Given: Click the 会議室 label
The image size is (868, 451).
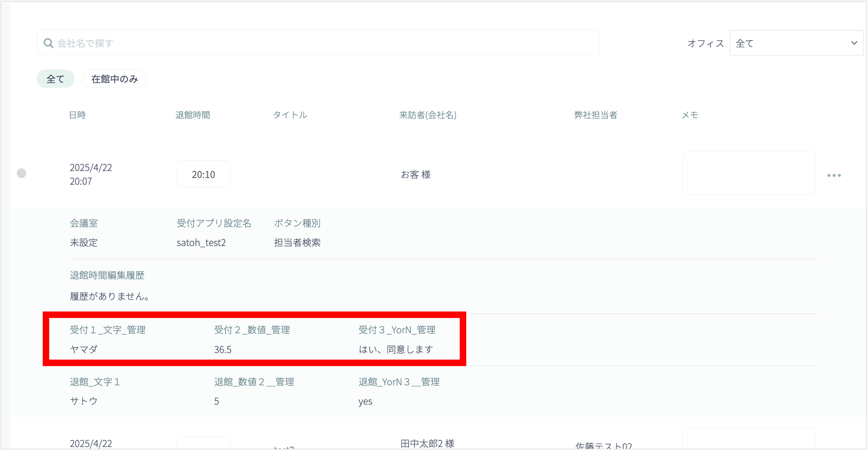Looking at the screenshot, I should click(84, 223).
